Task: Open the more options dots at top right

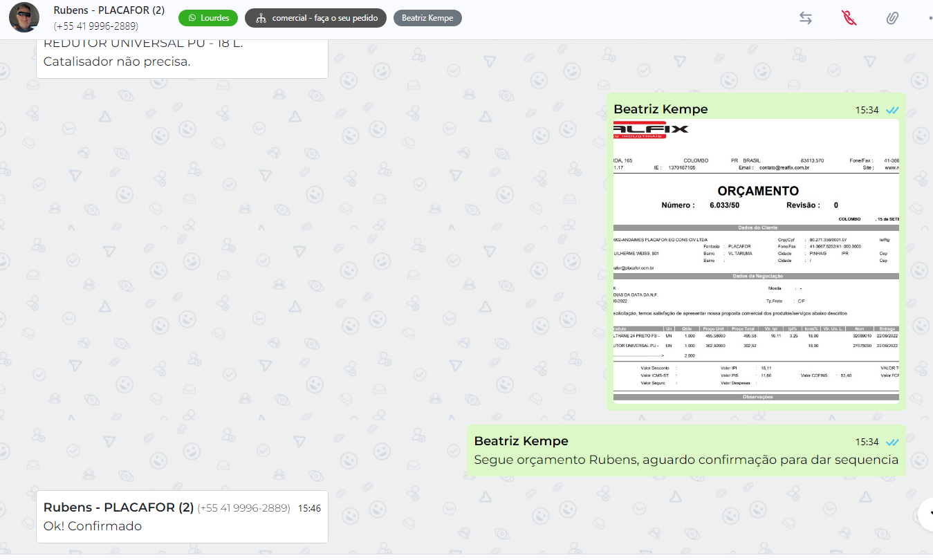Action: 929,19
